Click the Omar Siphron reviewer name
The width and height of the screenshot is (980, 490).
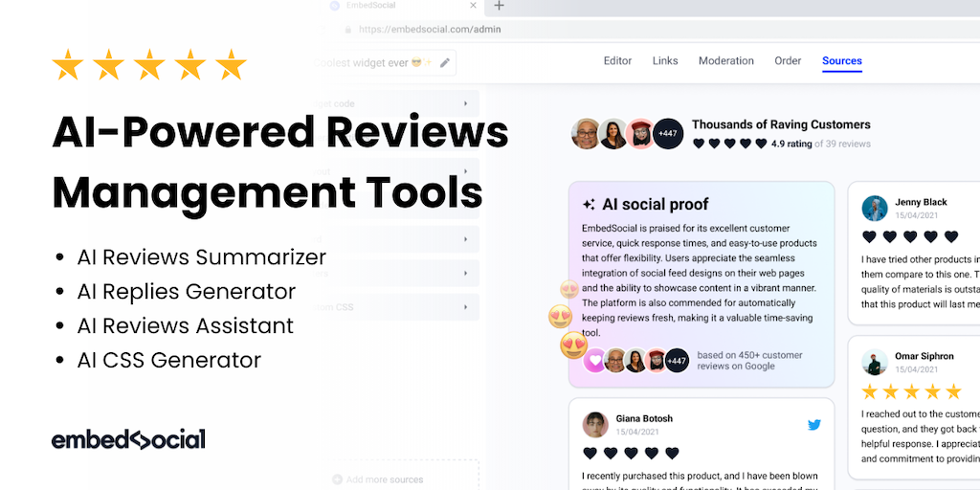[924, 356]
